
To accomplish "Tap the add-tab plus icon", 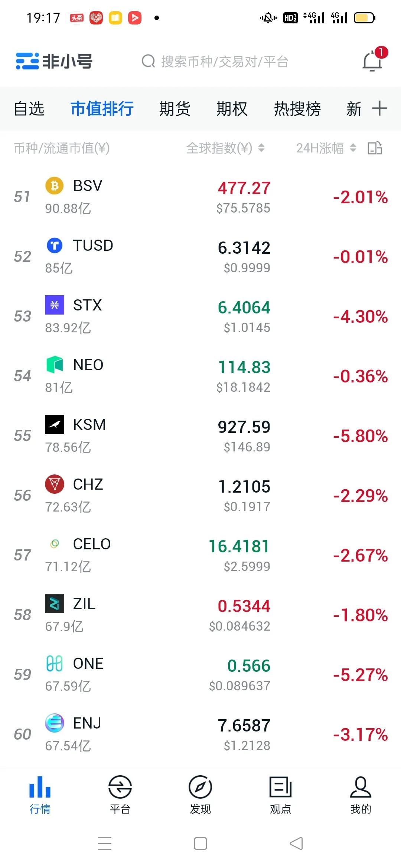I will [x=379, y=108].
